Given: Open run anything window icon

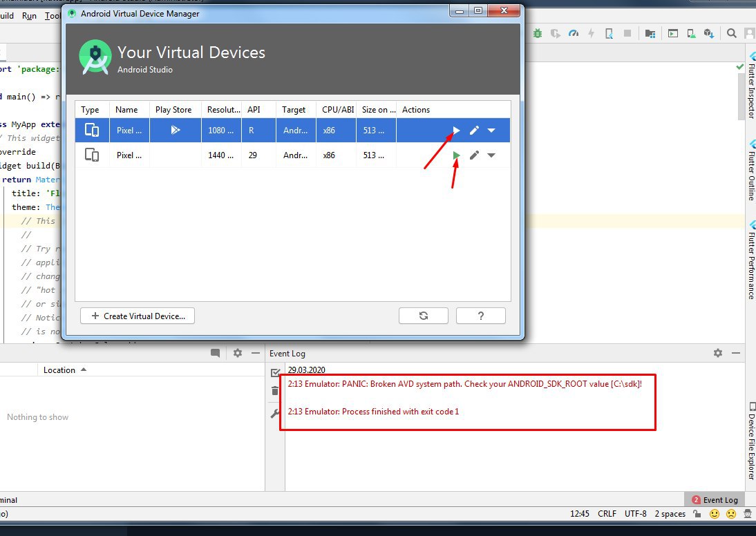Looking at the screenshot, I should point(673,33).
